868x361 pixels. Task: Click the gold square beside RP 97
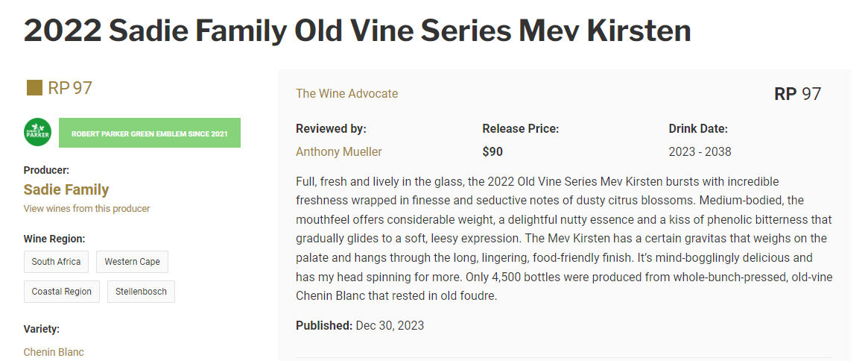coord(34,88)
